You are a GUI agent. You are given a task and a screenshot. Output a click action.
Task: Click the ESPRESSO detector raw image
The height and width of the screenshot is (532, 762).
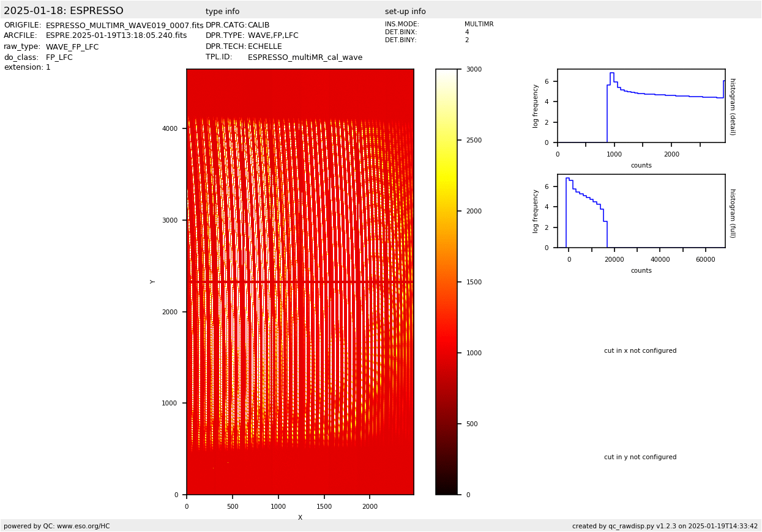[300, 281]
